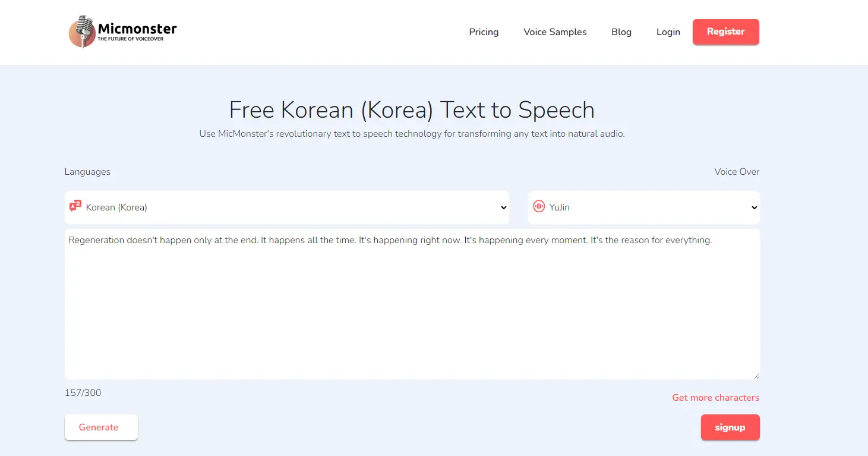
Task: Click the red signup button
Action: [730, 427]
